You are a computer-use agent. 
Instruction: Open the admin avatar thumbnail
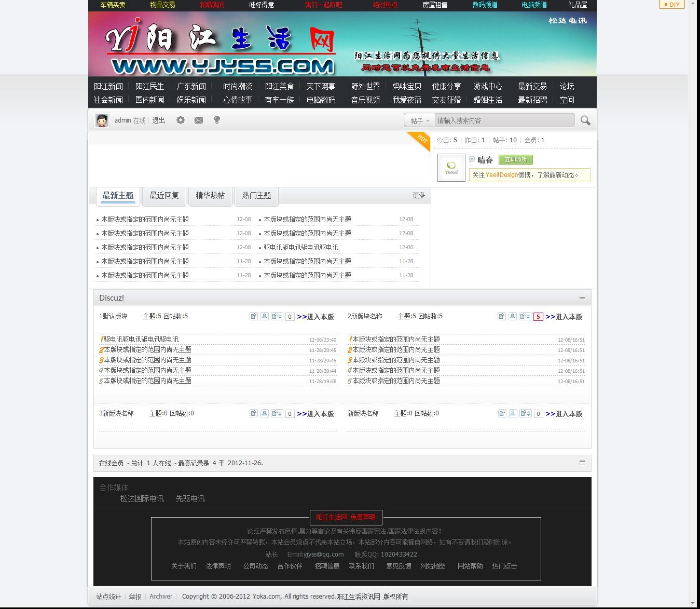[102, 120]
